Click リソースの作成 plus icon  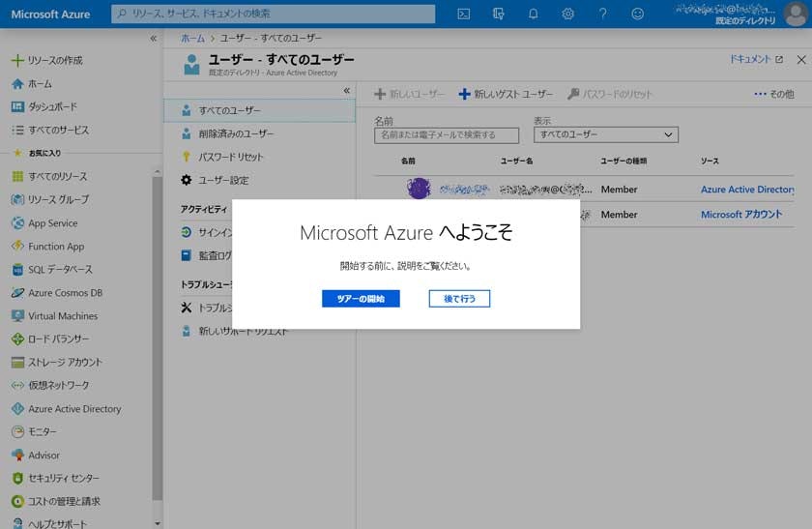coord(17,61)
